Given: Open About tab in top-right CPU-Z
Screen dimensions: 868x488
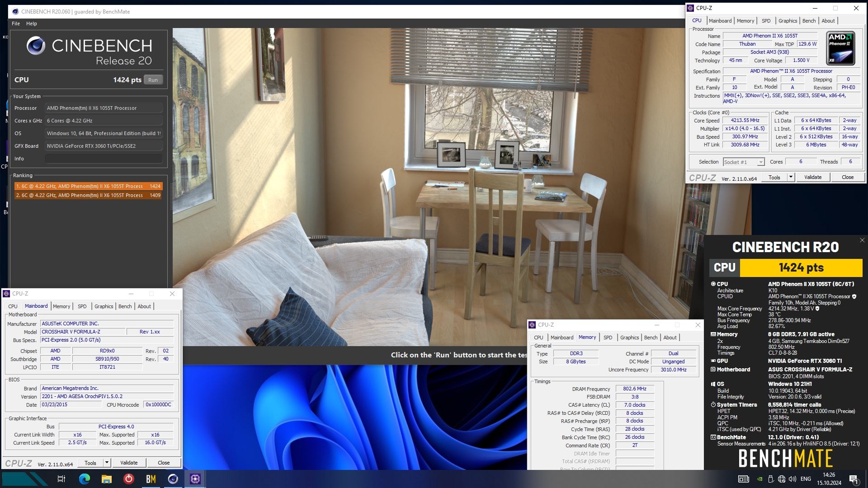Looking at the screenshot, I should pyautogui.click(x=828, y=21).
